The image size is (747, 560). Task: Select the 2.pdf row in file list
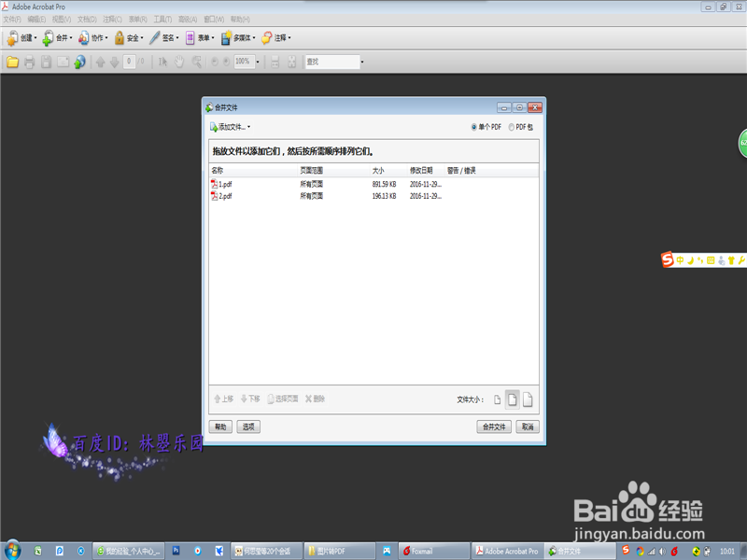tap(374, 196)
